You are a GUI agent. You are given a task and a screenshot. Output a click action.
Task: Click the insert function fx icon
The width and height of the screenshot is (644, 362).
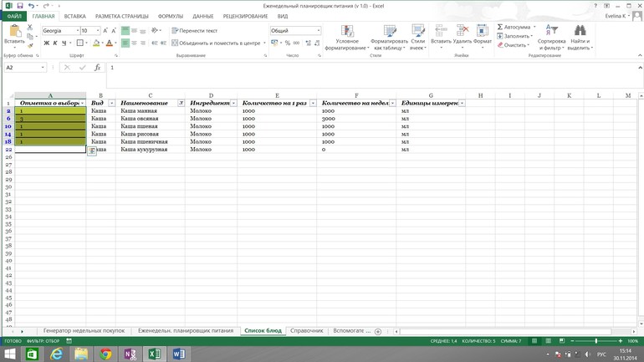tap(98, 68)
